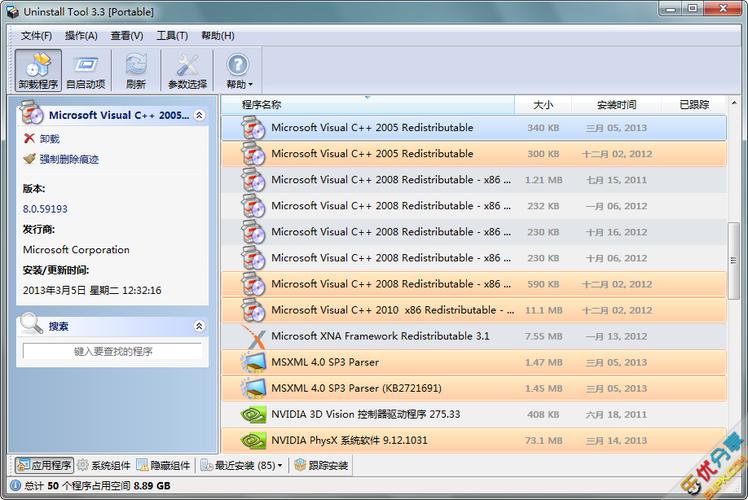Image resolution: width=748 pixels, height=500 pixels.
Task: Select Visual C++ 2008 row icon sized 590 KB
Action: pyautogui.click(x=253, y=284)
